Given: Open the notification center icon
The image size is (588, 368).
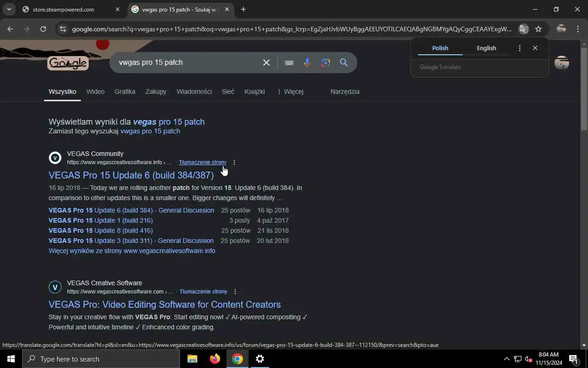Looking at the screenshot, I should click(574, 359).
